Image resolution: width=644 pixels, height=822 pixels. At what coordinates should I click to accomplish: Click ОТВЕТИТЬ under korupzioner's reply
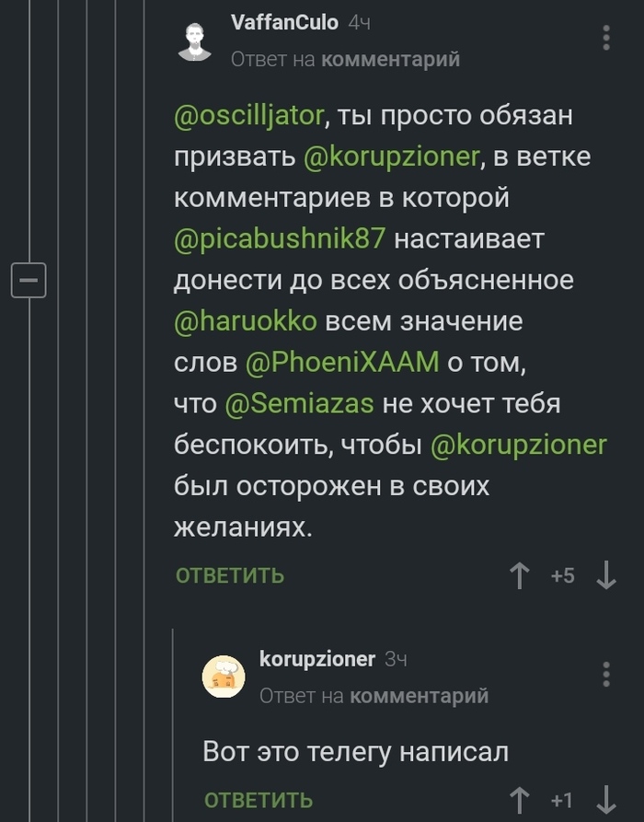[259, 799]
